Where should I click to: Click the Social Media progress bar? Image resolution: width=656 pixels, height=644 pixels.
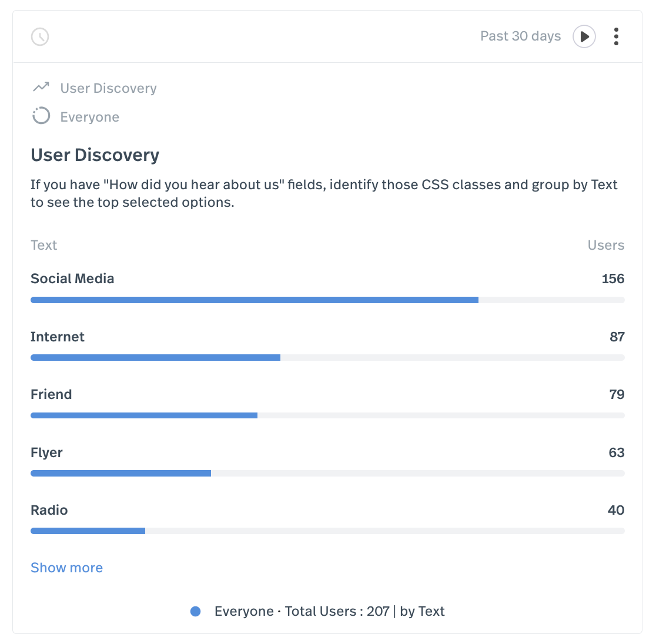click(x=253, y=300)
